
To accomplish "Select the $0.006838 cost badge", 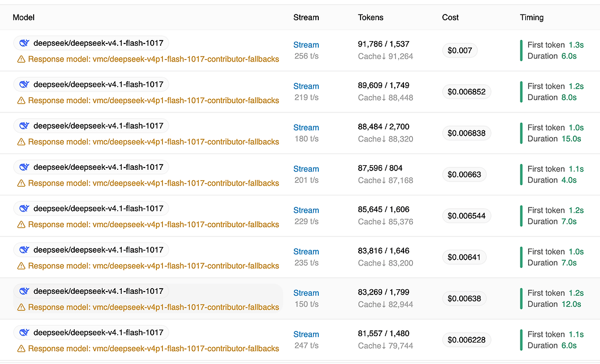I will click(x=467, y=133).
